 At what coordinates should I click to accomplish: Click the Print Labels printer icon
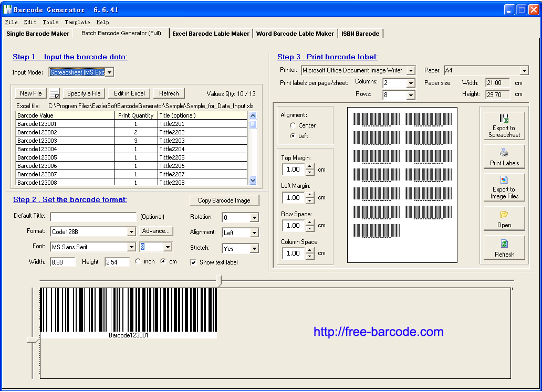[x=504, y=153]
